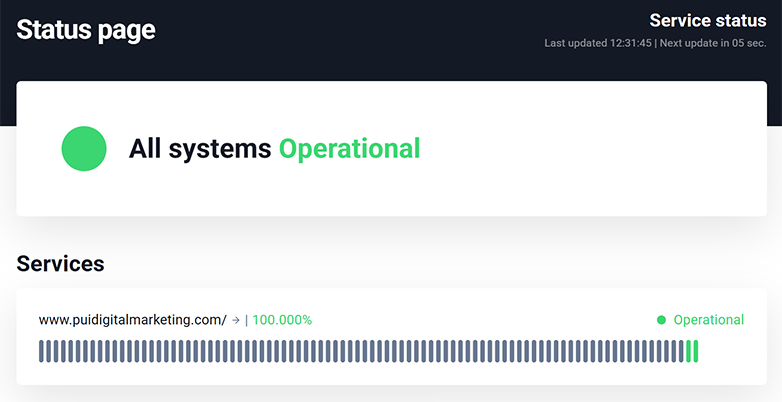This screenshot has height=402, width=782.
Task: Click the Last updated 12:31:45 text
Action: 597,43
